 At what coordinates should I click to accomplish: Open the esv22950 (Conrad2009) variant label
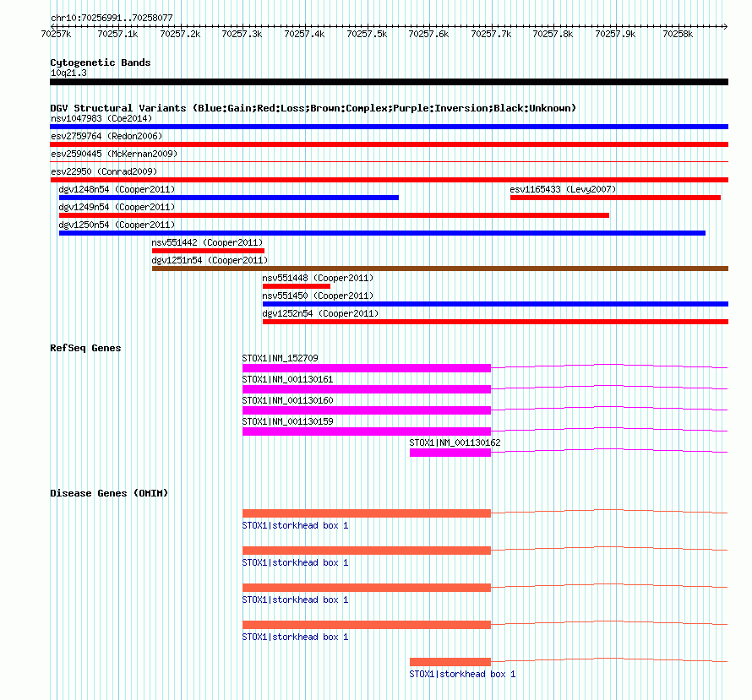pos(104,171)
